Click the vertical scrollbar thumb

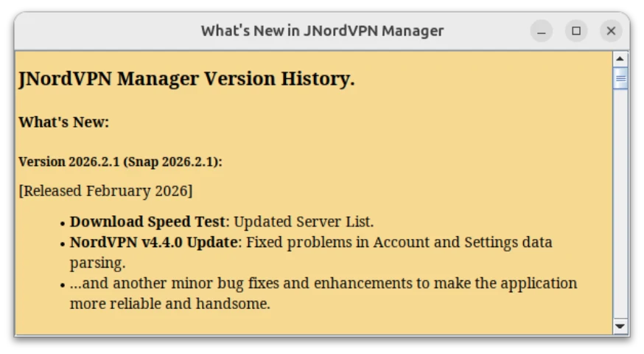coord(620,78)
